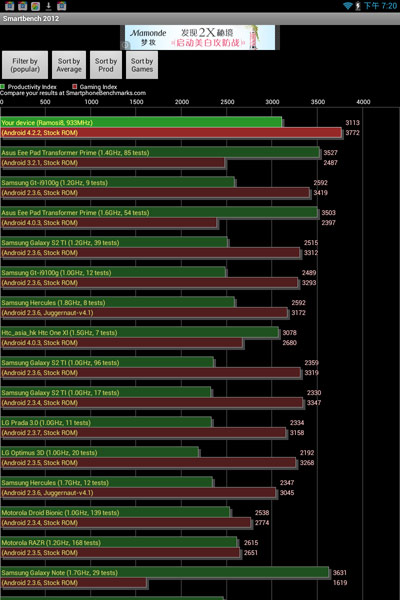The width and height of the screenshot is (400, 600).
Task: Tap the Wi-Fi signal status icon
Action: tap(348, 6)
